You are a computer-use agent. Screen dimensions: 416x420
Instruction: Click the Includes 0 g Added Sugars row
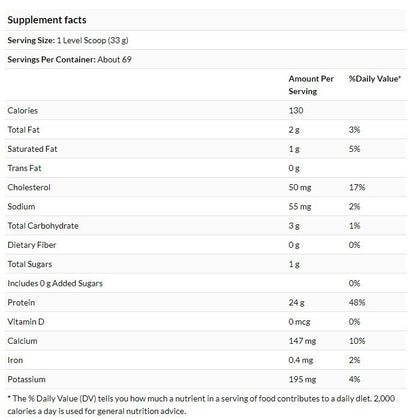click(x=206, y=283)
